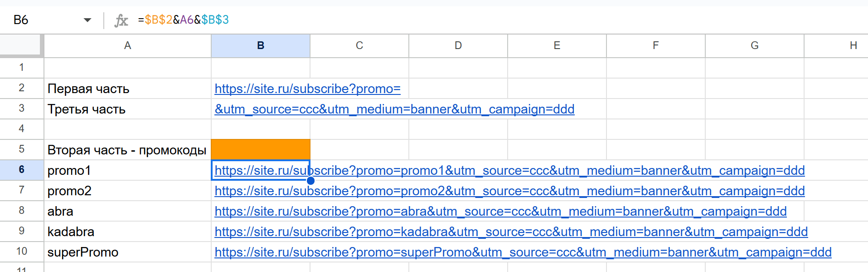This screenshot has height=272, width=868.
Task: Open the superPromo URL link in row 10
Action: (523, 252)
